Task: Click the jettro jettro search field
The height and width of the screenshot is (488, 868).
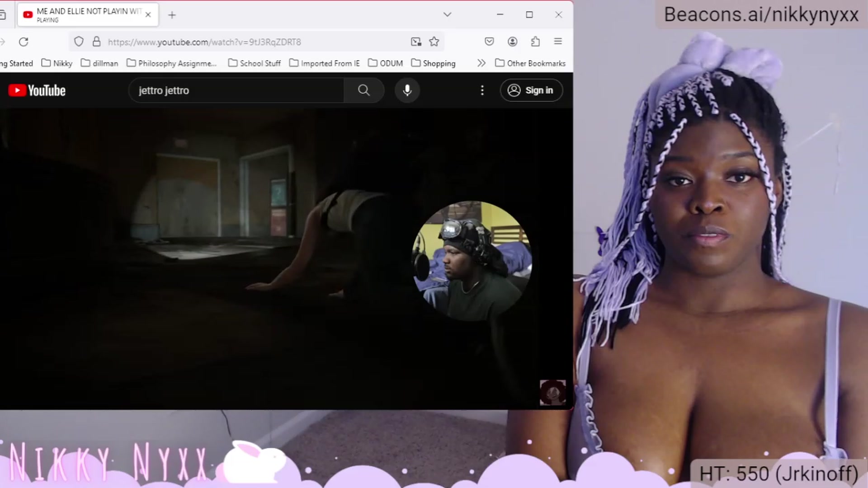Action: tap(236, 90)
